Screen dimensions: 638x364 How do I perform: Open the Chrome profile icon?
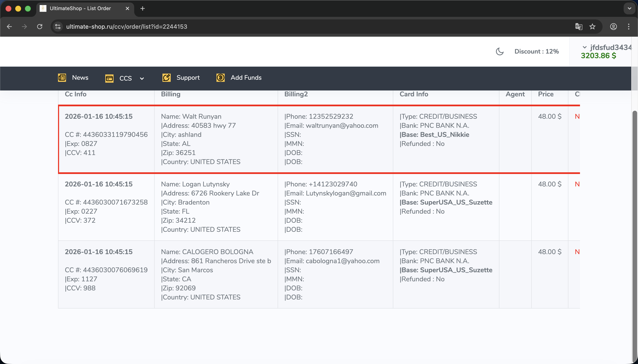point(613,27)
